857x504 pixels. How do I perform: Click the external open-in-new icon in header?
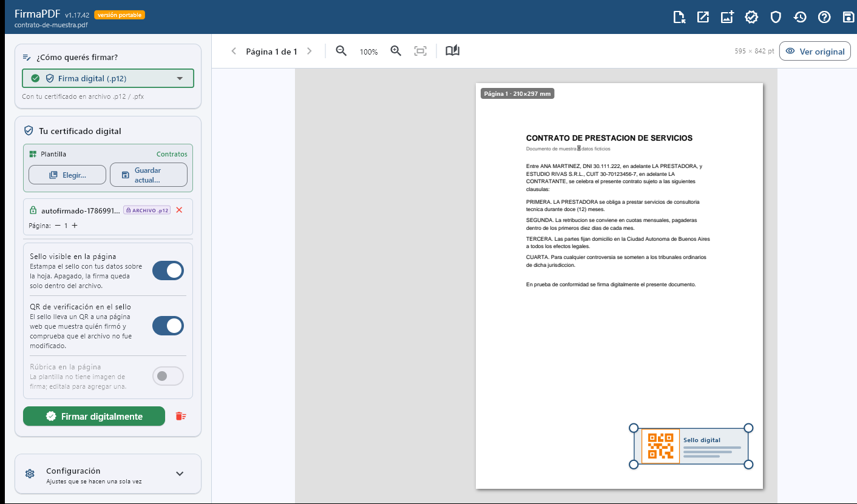[x=703, y=17]
